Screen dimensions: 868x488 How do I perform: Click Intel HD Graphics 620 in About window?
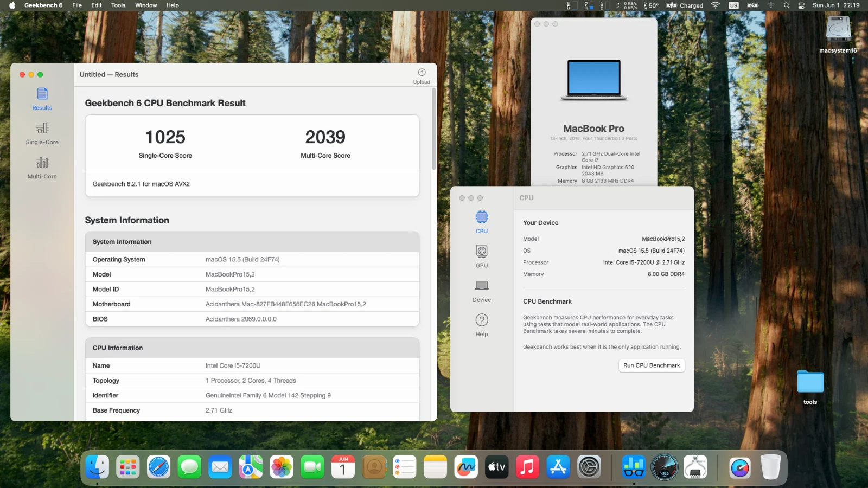point(608,168)
